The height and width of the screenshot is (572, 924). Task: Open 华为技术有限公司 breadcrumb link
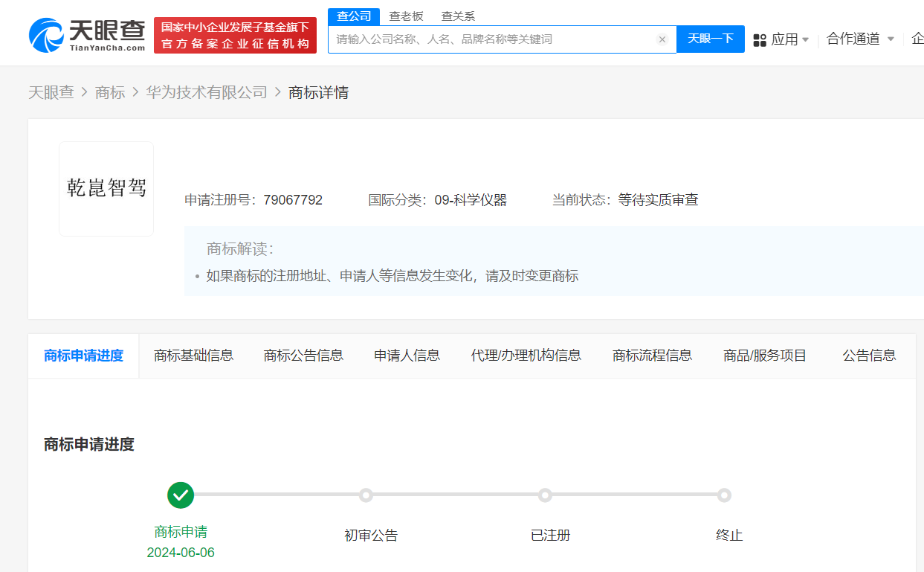(x=207, y=92)
